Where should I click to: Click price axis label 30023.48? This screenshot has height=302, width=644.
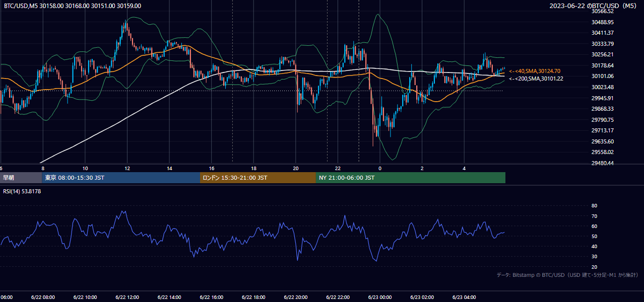[602, 87]
